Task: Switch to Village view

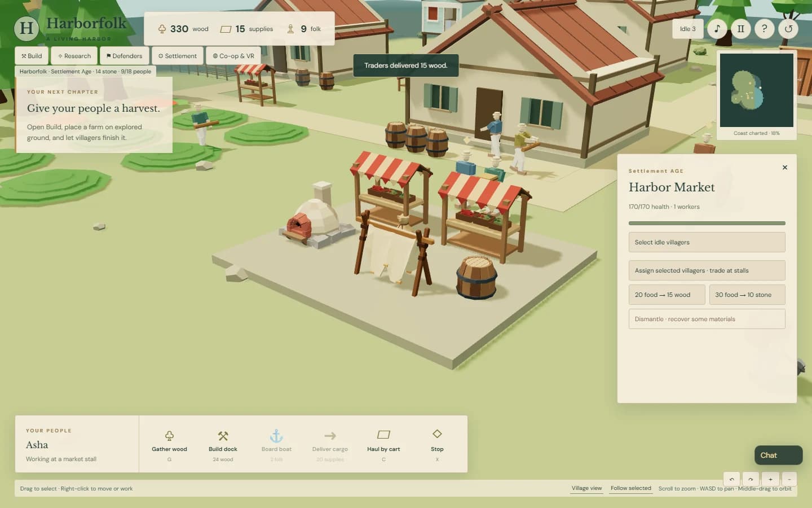Action: (586, 488)
